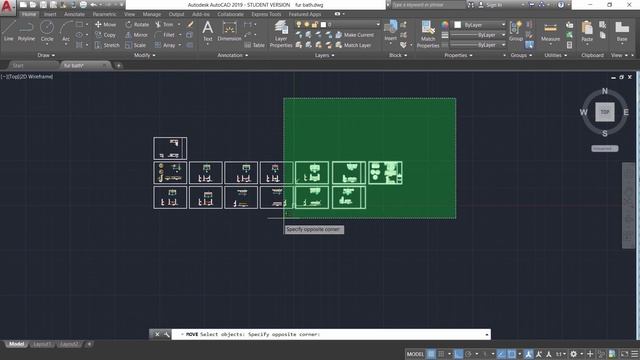Click the Rotate tool
The height and width of the screenshot is (360, 640).
(x=137, y=24)
